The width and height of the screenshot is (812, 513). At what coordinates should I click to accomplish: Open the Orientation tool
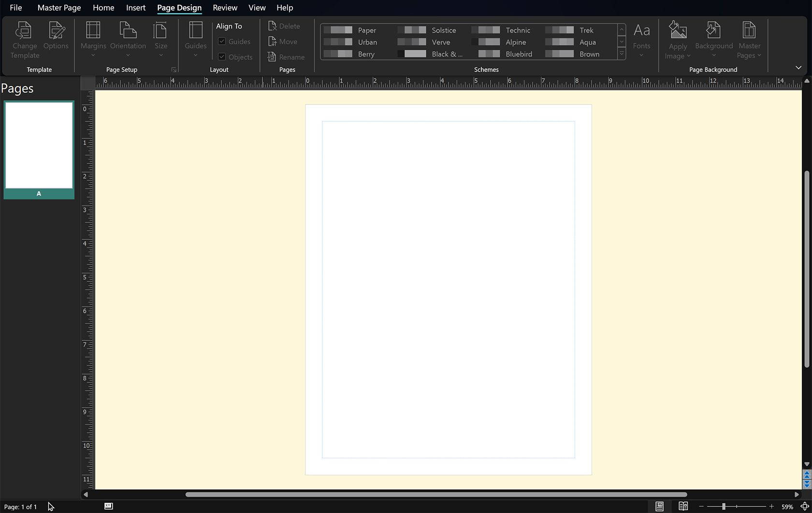tap(128, 40)
